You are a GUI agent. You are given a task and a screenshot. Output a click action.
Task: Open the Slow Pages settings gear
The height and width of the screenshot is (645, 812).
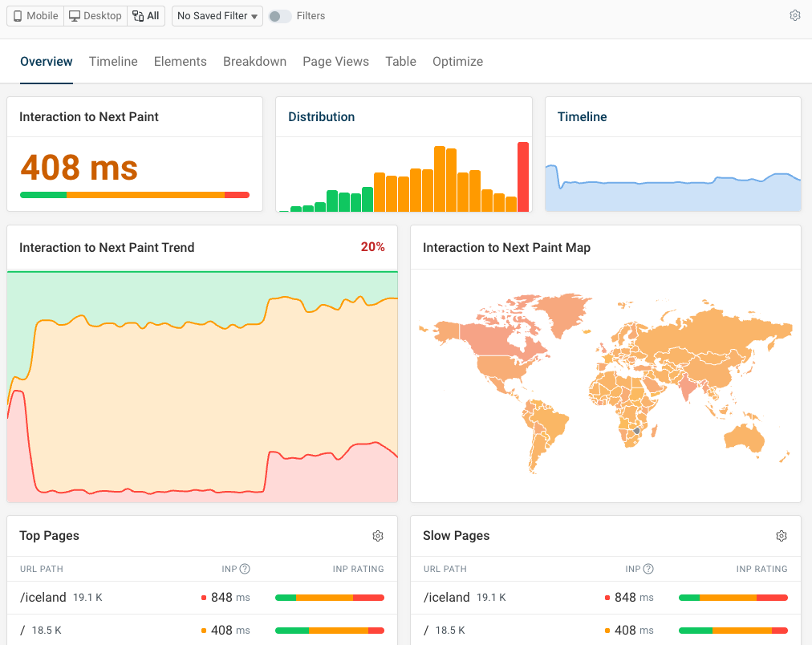(x=781, y=536)
